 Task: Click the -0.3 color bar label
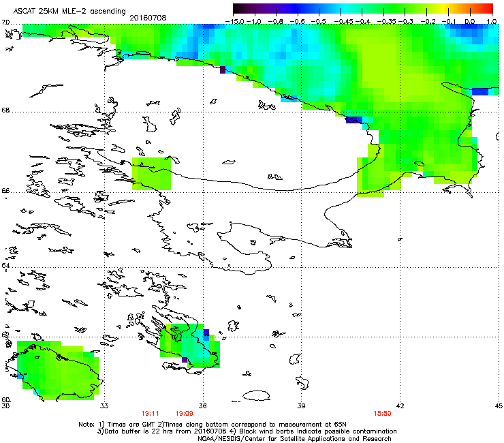tap(406, 22)
